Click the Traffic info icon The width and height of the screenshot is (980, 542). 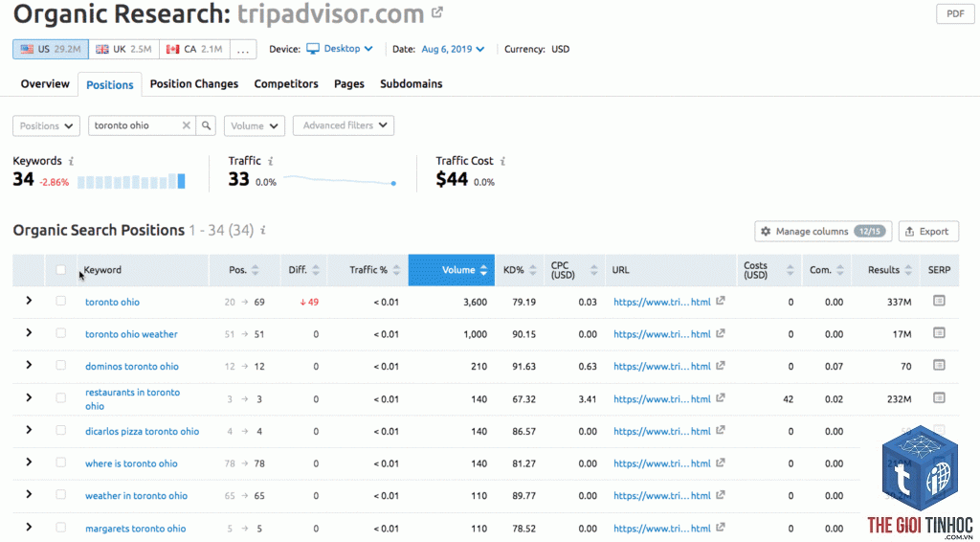271,161
